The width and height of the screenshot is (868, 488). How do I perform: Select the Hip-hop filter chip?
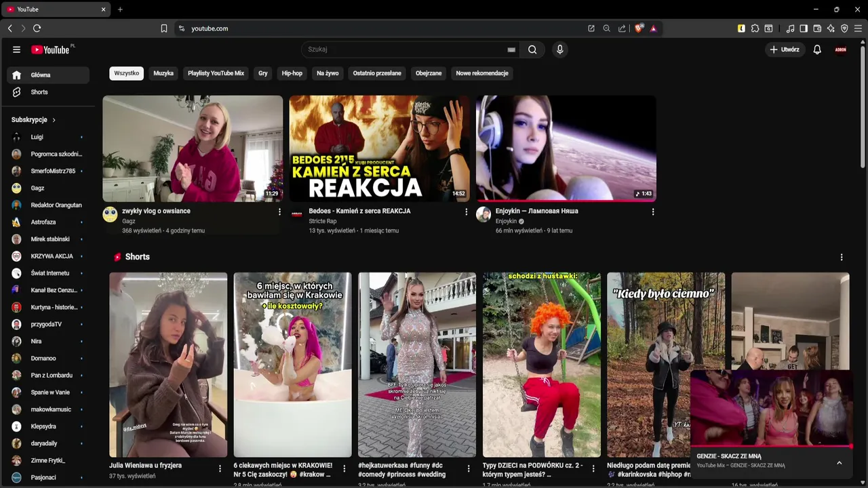(x=292, y=73)
